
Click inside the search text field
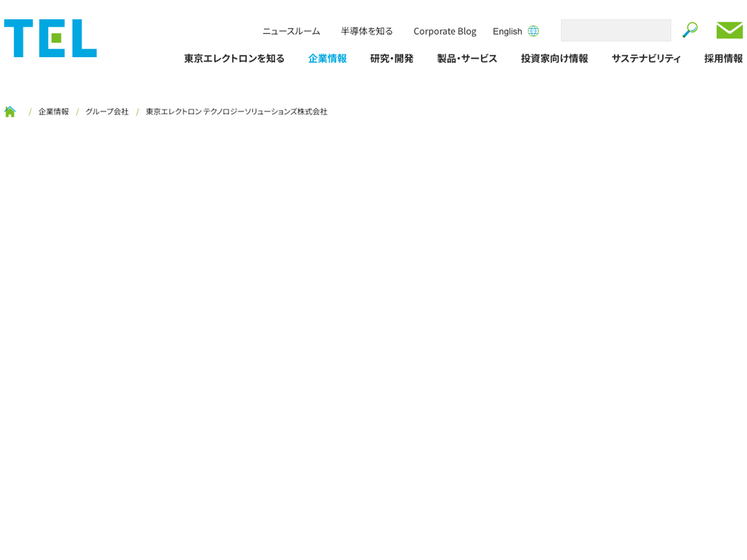pos(615,30)
